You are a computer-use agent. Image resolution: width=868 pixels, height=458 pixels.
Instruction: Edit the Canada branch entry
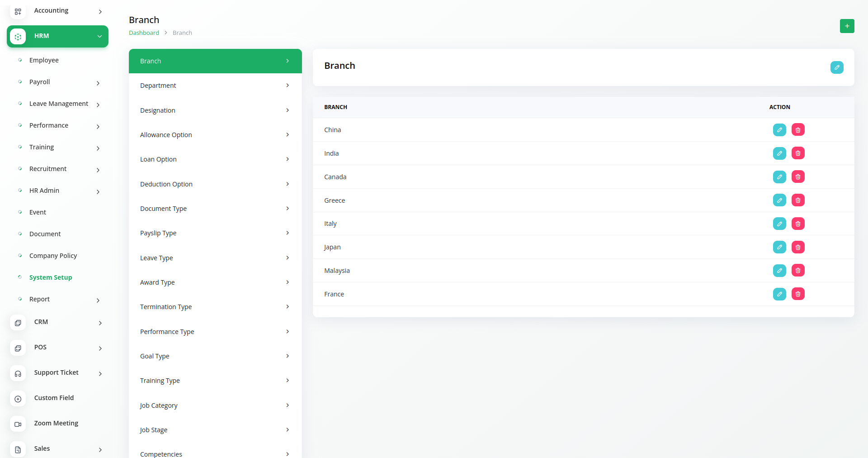779,177
